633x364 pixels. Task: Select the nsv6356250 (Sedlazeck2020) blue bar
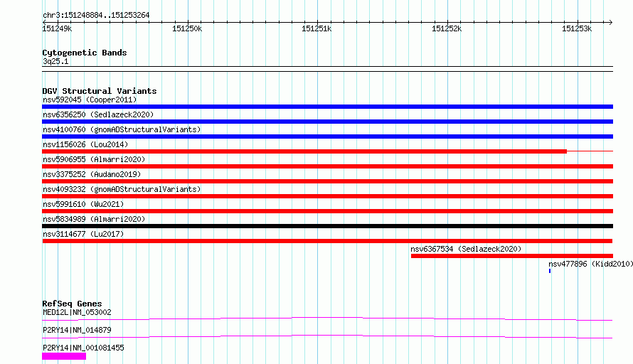pyautogui.click(x=327, y=122)
